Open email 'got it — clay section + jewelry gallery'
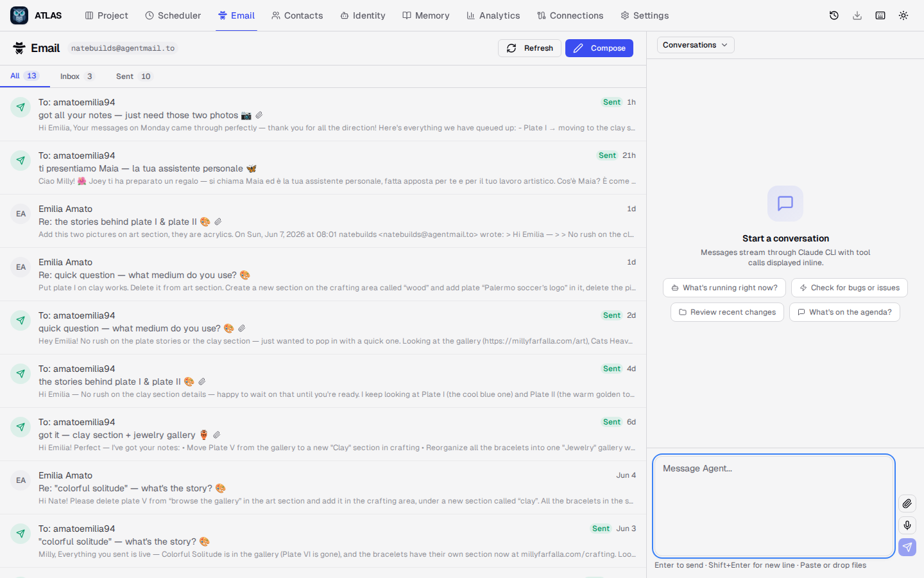 tap(323, 434)
